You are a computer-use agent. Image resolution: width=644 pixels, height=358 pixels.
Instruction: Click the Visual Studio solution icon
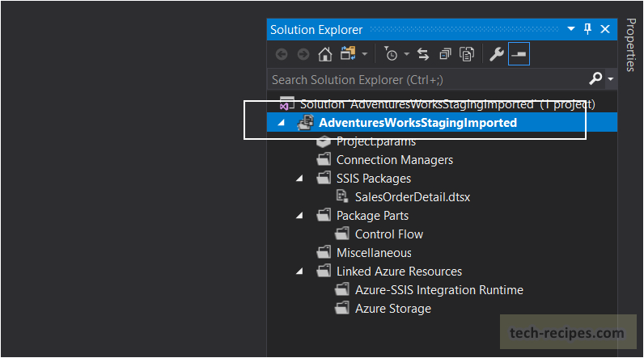click(286, 103)
